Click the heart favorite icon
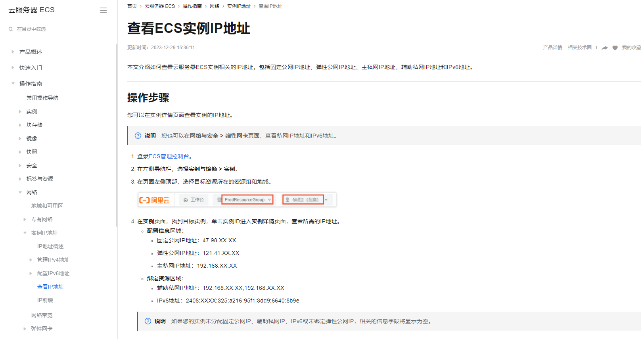Viewport: 644px width, 339px height. coord(615,48)
